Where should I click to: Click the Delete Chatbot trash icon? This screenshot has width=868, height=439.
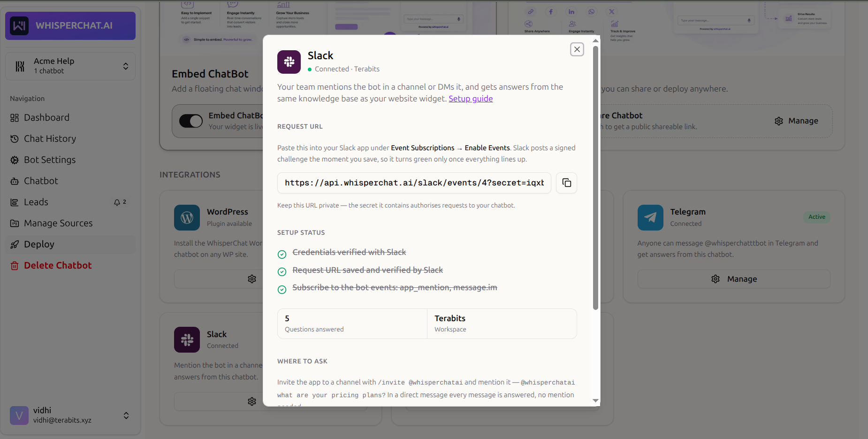(x=15, y=266)
